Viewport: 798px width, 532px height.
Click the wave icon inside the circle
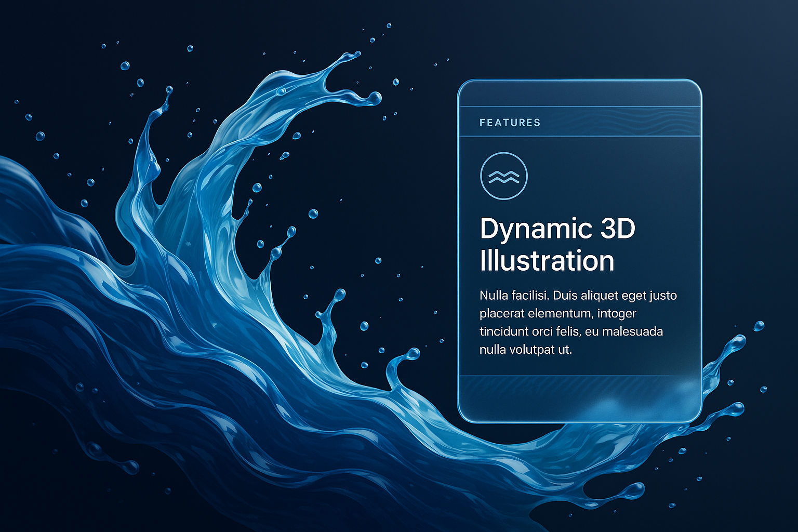coord(503,176)
